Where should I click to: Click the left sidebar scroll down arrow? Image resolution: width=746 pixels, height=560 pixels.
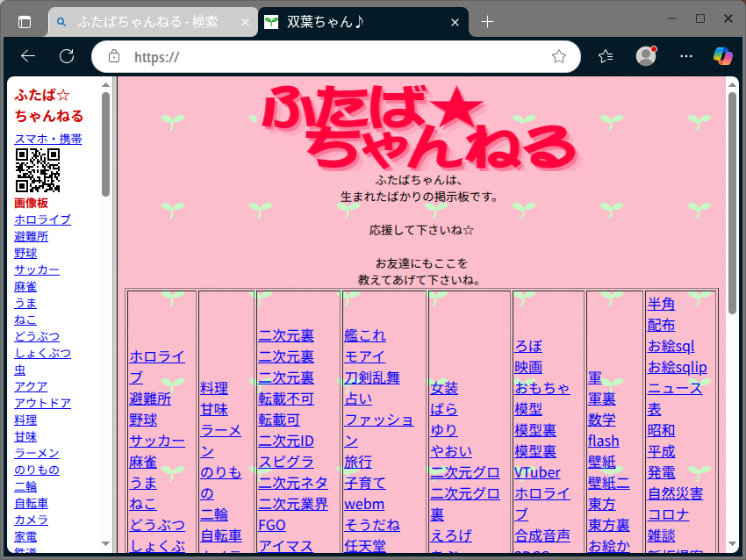pos(106,543)
